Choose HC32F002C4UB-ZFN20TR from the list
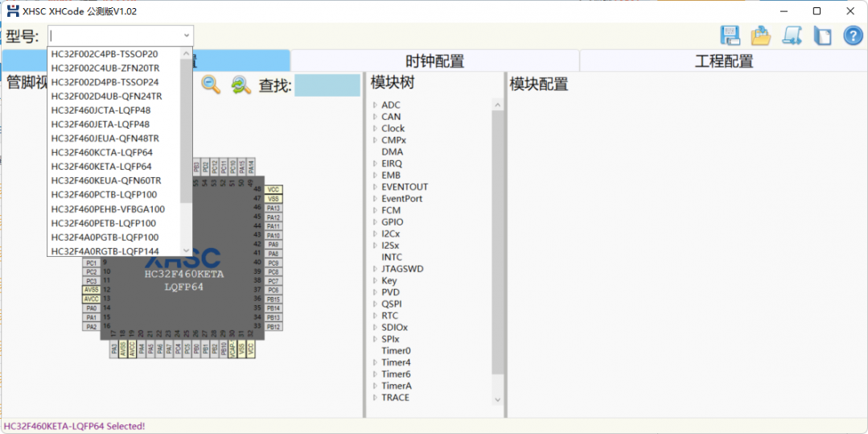This screenshot has height=434, width=868. tap(105, 68)
